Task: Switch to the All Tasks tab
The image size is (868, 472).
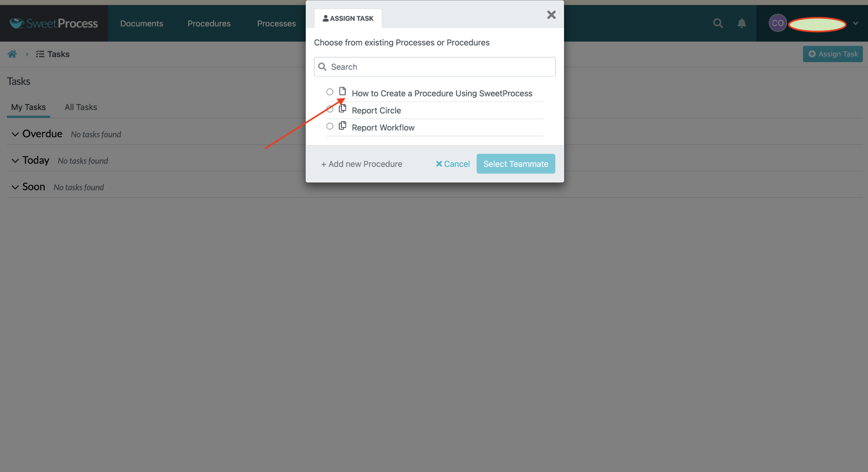Action: click(81, 106)
